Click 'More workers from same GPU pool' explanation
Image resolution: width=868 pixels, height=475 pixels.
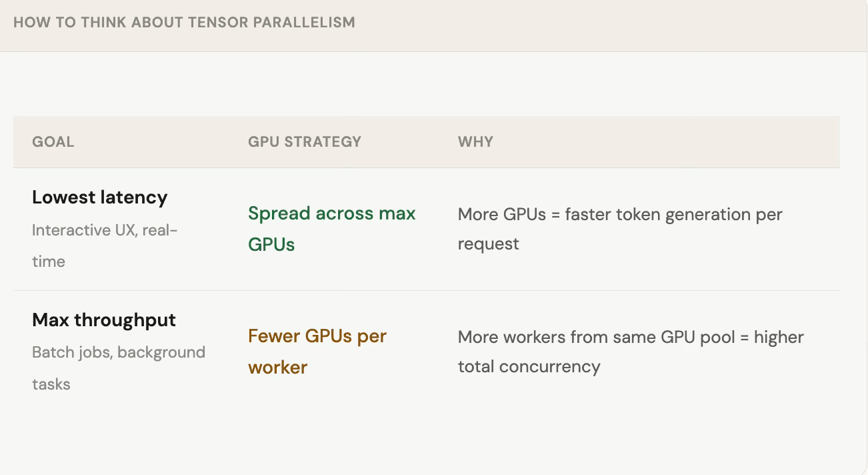(x=600, y=338)
